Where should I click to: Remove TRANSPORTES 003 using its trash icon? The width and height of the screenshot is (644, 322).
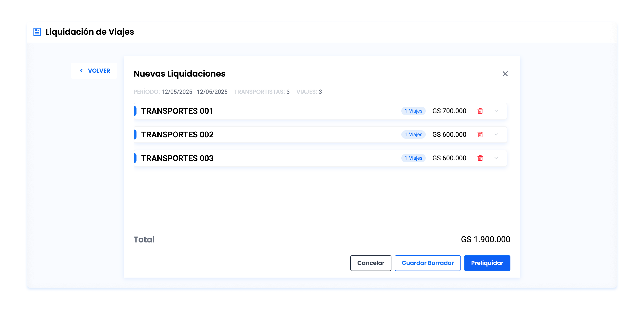pos(480,158)
